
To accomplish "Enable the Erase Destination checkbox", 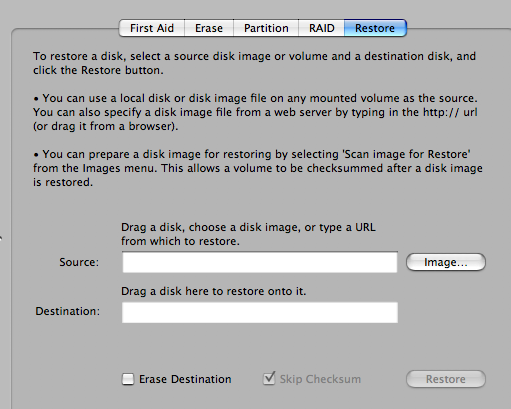I will [x=128, y=379].
